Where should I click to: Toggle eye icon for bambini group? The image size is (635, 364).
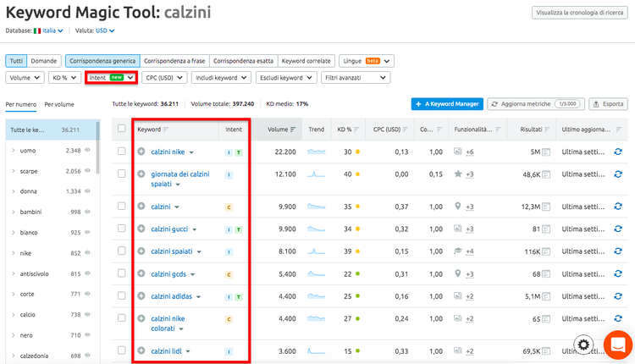pyautogui.click(x=87, y=212)
